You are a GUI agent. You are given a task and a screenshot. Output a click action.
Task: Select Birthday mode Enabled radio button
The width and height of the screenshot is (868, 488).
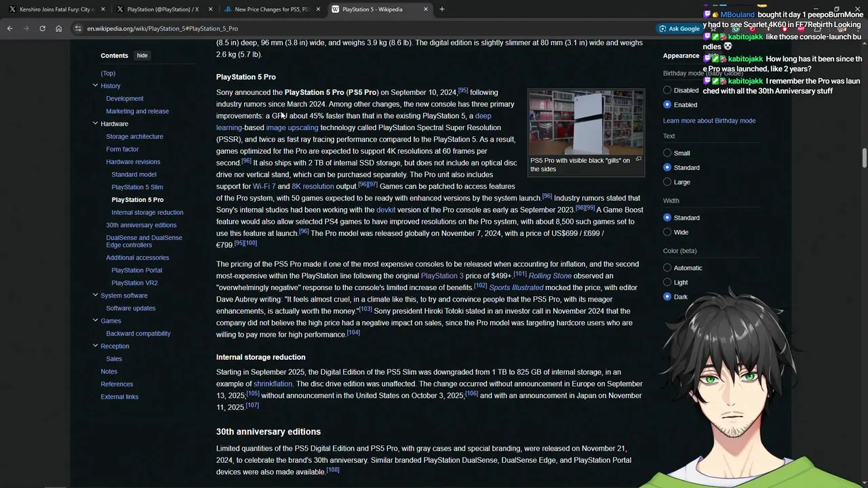click(x=667, y=104)
